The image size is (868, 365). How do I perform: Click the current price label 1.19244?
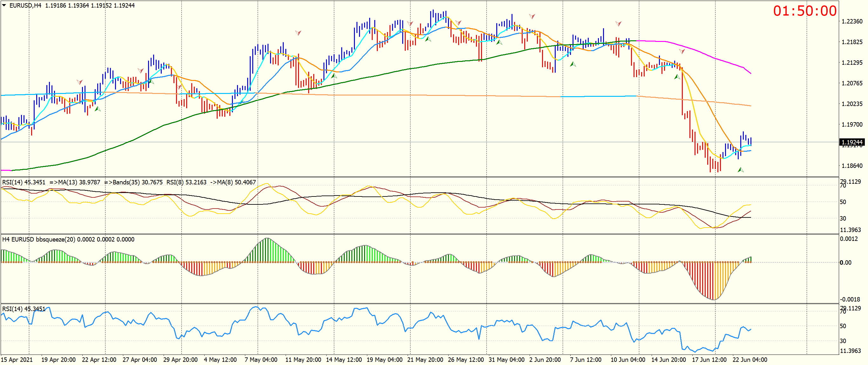(851, 142)
